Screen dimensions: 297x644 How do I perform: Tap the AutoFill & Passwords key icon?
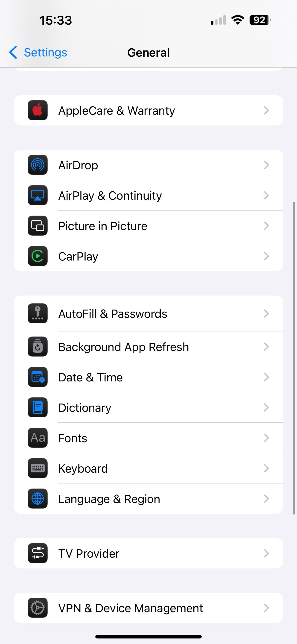38,313
